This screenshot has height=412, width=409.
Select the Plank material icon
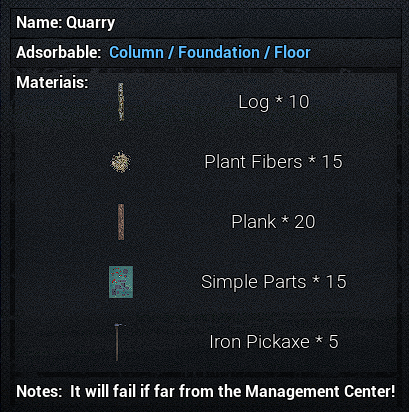(121, 222)
